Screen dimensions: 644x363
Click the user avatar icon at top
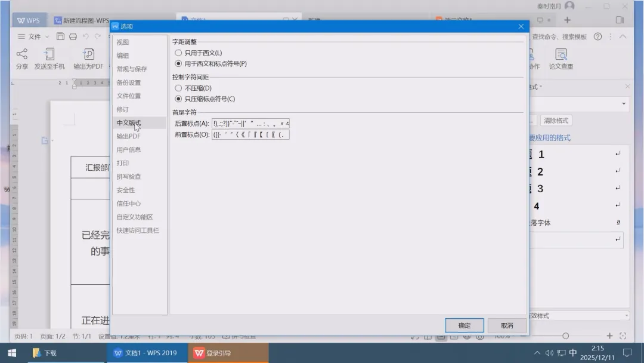[569, 6]
